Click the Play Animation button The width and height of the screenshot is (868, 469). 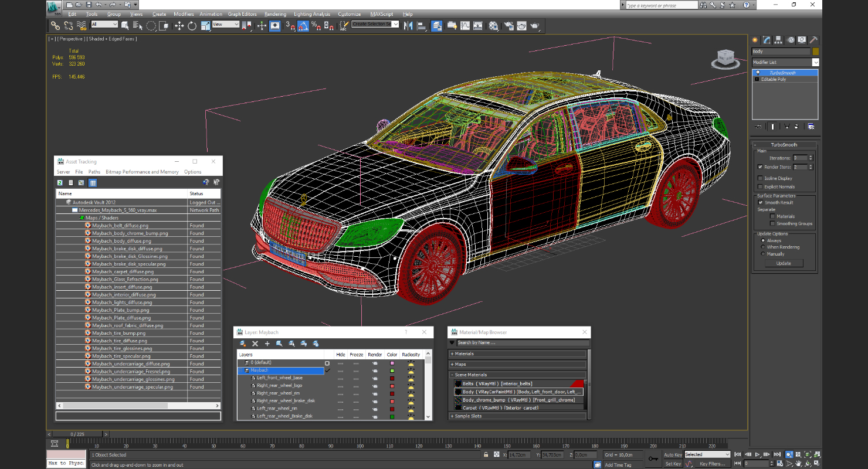757,454
